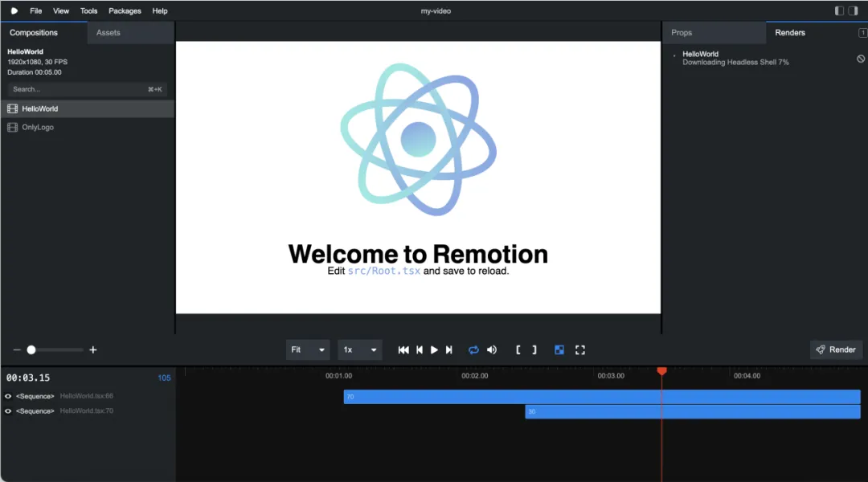
Task: Open source link HelloWorld.tsx:66
Action: [x=86, y=396]
